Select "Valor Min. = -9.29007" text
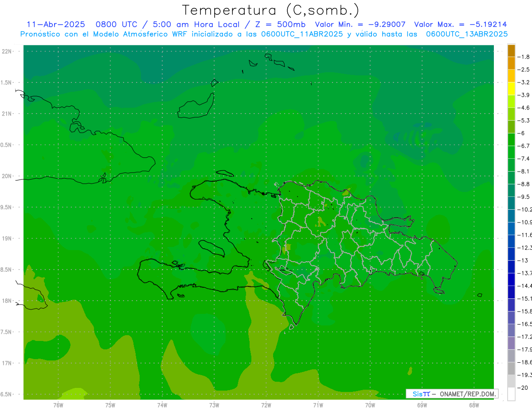 pos(360,24)
